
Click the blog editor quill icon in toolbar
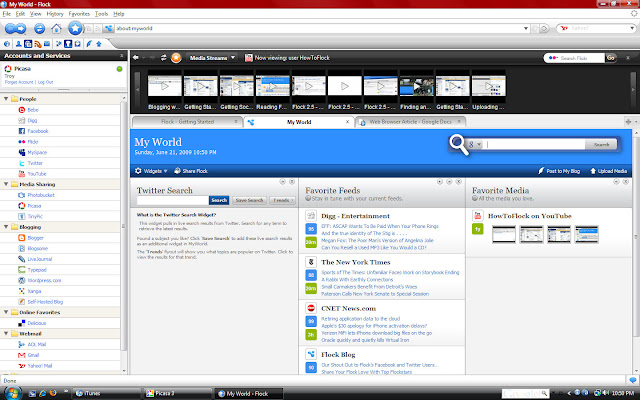(89, 44)
